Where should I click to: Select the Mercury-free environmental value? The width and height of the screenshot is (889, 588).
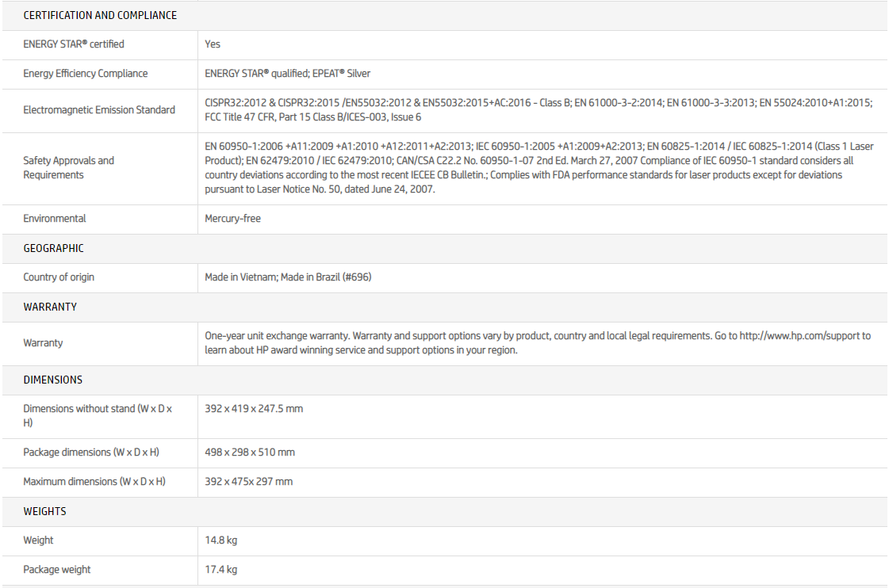pos(232,219)
